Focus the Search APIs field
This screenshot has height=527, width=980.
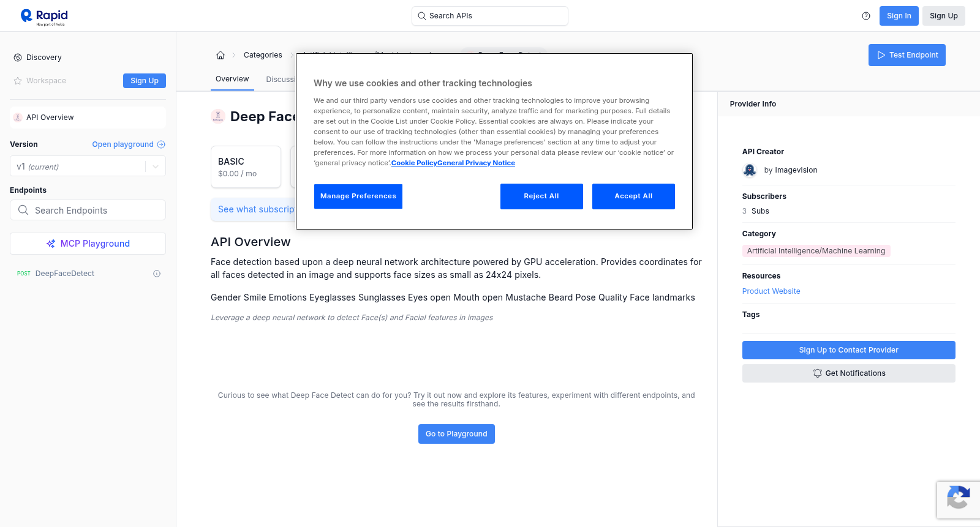click(490, 16)
